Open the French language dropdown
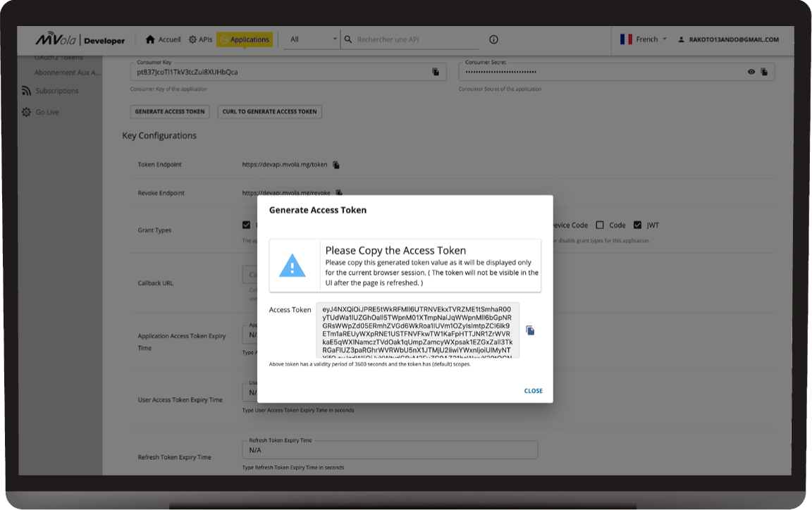 coord(644,39)
